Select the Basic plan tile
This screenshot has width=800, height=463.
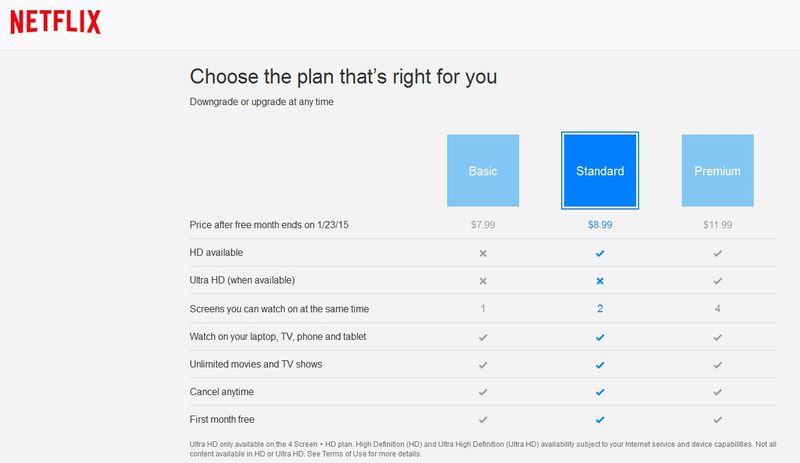point(483,170)
